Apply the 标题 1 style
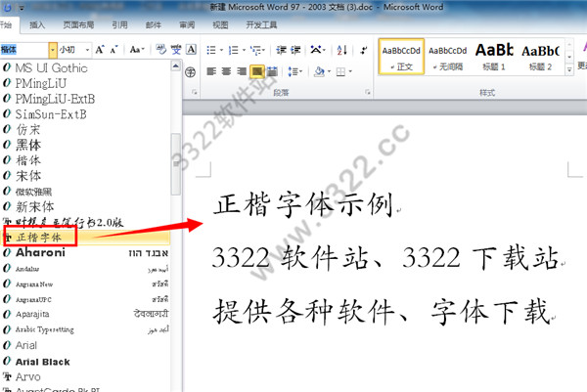The width and height of the screenshot is (587, 392). (x=494, y=57)
